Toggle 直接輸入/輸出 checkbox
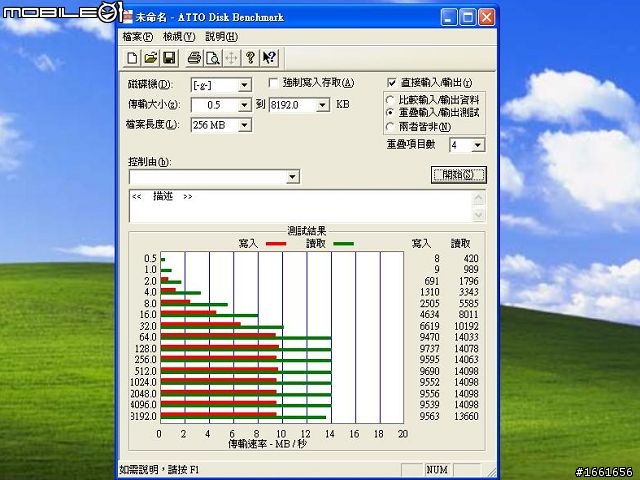Viewport: 640px width, 480px height. (x=391, y=83)
